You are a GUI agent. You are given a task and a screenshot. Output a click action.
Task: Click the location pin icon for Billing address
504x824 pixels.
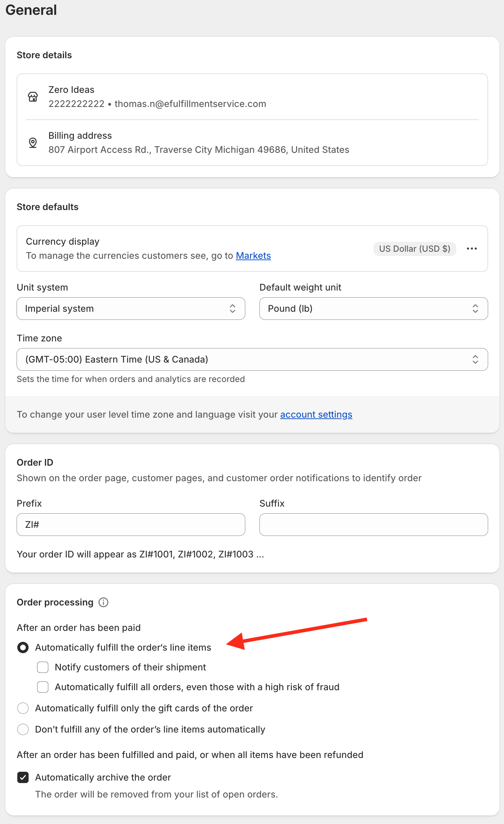click(33, 143)
